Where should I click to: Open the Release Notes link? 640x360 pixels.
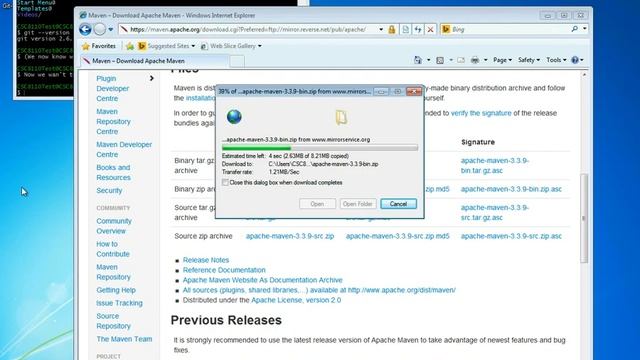tap(206, 260)
